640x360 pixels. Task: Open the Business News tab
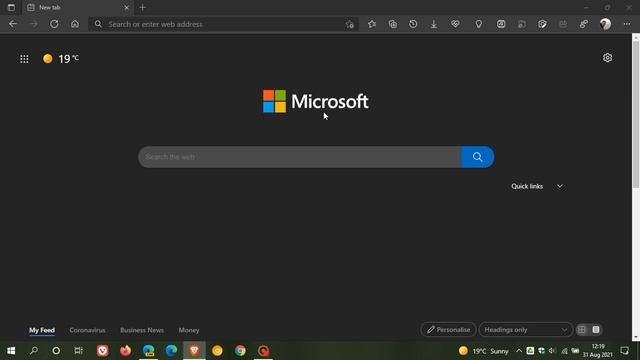[x=142, y=330]
